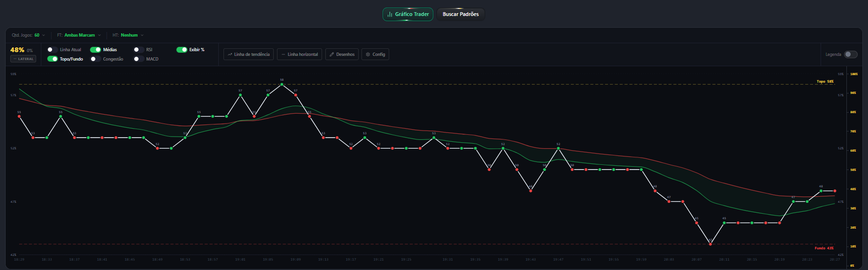The width and height of the screenshot is (868, 270).
Task: Select the Linha horizontal tool
Action: pyautogui.click(x=300, y=54)
